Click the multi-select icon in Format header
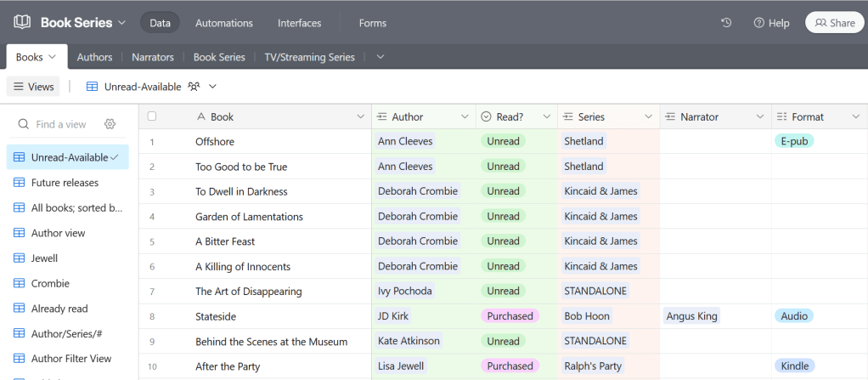868x380 pixels. [x=781, y=116]
